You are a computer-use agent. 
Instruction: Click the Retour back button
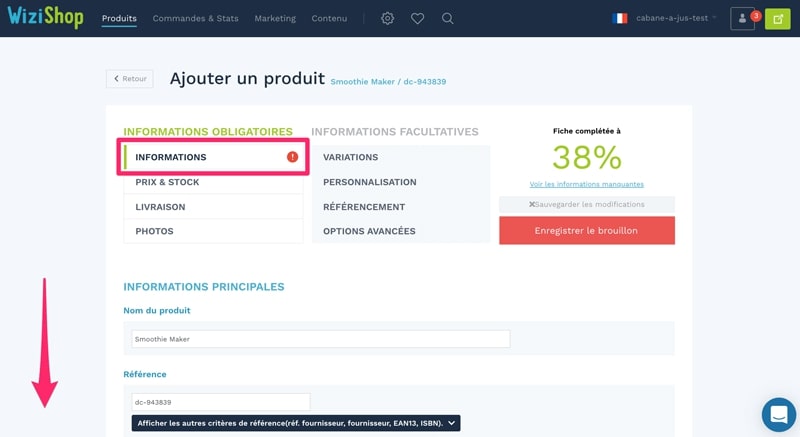[130, 79]
